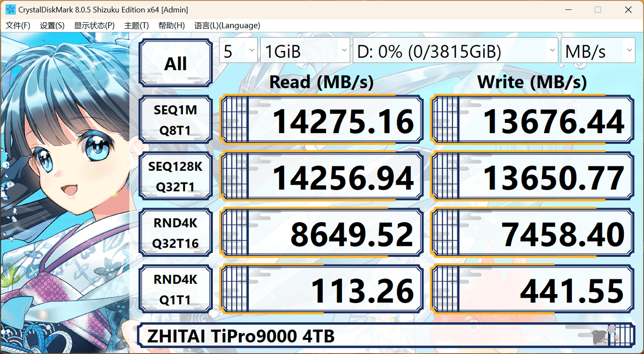Screen dimensions: 644x354
Task: Open the test size dropdown showing 1GiB
Action: tap(305, 50)
